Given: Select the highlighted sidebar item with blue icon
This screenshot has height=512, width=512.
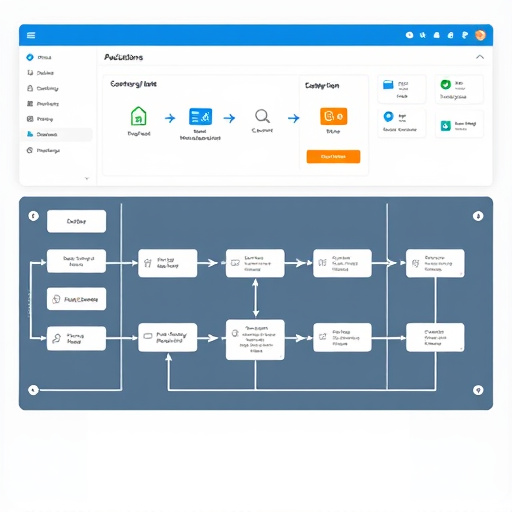Looking at the screenshot, I should coord(57,134).
